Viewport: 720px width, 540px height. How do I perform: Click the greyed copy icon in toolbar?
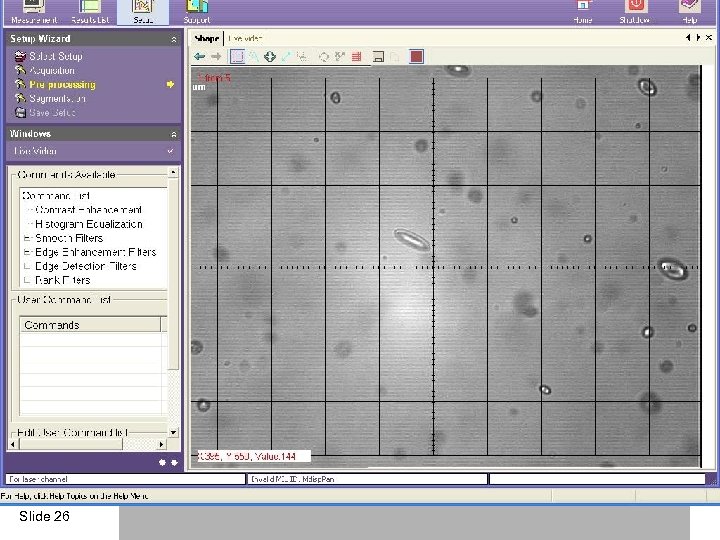tap(394, 56)
